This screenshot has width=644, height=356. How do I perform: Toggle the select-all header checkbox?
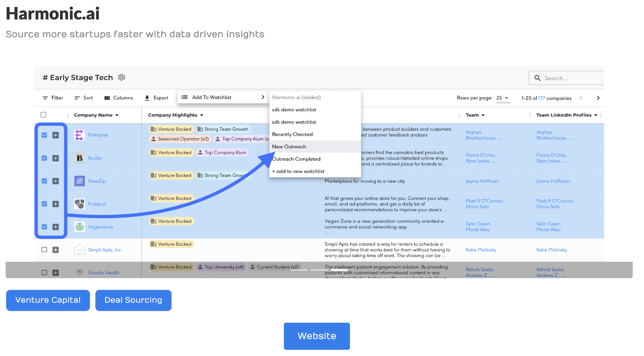tap(43, 115)
